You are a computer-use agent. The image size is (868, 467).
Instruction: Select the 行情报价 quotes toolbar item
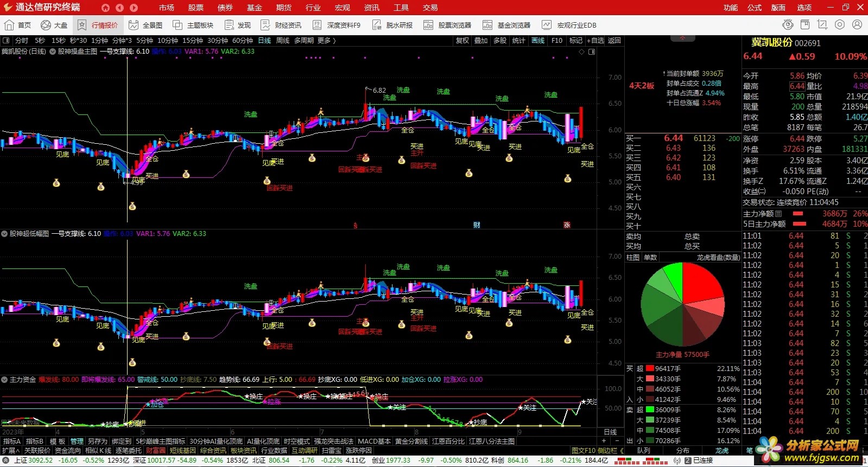click(98, 25)
